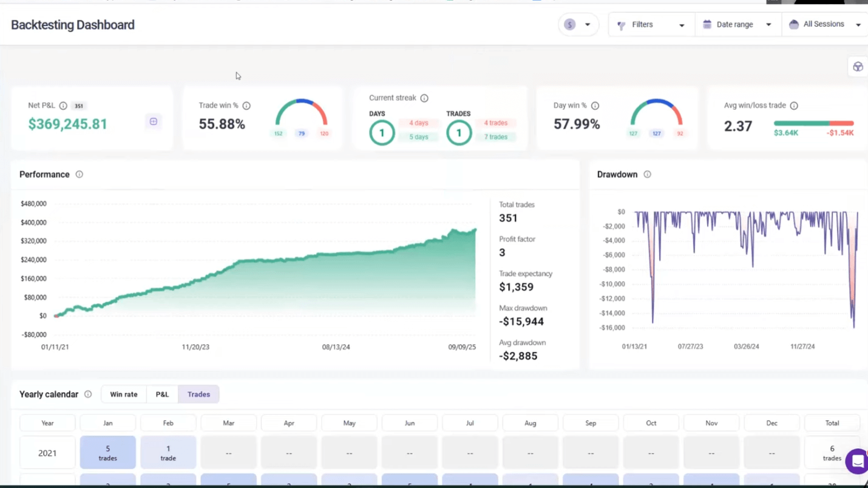This screenshot has width=868, height=488.
Task: Click the Current streak info icon
Action: (x=424, y=98)
